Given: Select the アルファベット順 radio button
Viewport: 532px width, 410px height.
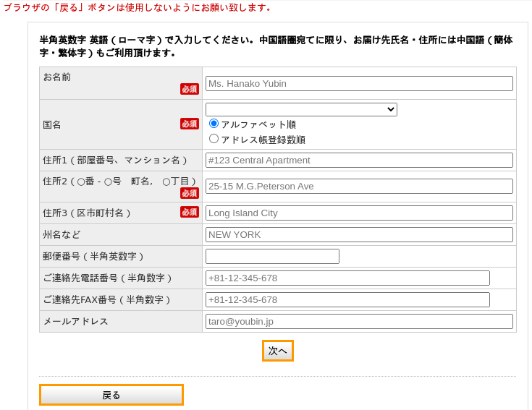Looking at the screenshot, I should (214, 124).
